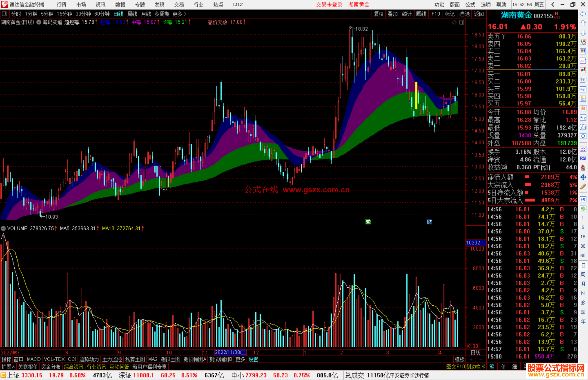Open the 筹码变道 indicator dropdown circle
Screen dimensions: 588x380
39,22
